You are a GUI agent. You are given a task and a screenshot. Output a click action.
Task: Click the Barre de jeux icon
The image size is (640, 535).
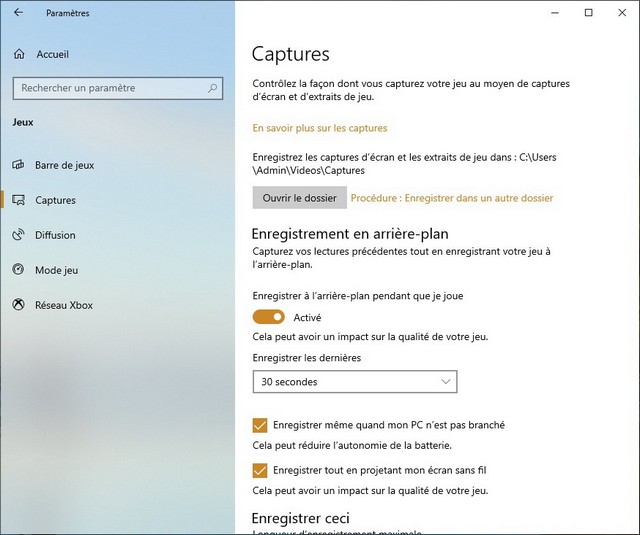click(18, 165)
